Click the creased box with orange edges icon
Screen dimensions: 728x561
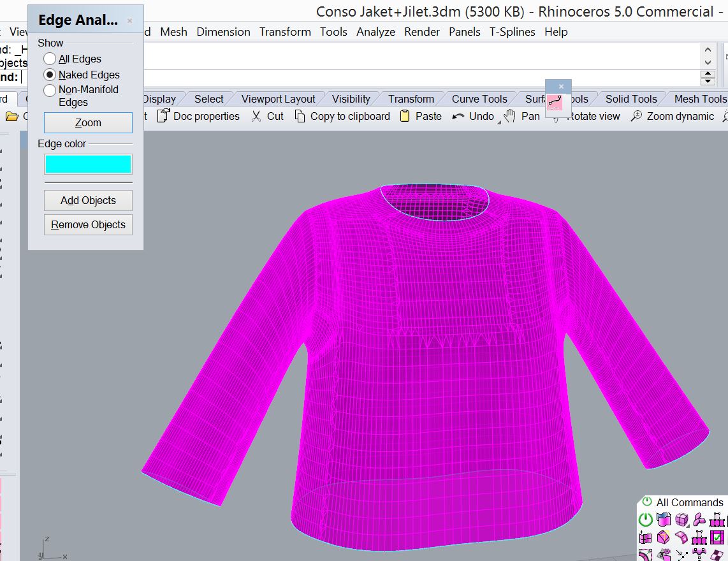point(664,538)
